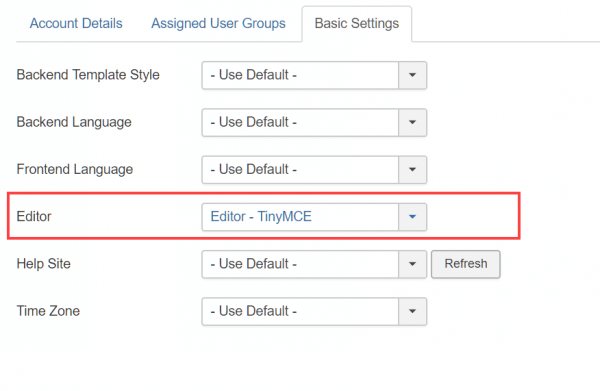Click the Help Site field label

point(44,264)
